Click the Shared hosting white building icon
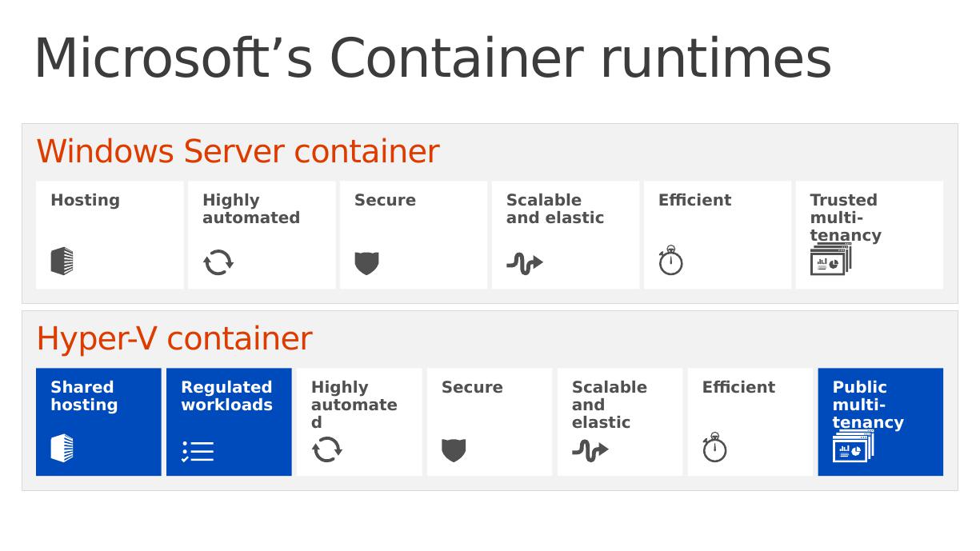The width and height of the screenshot is (980, 551). [62, 449]
